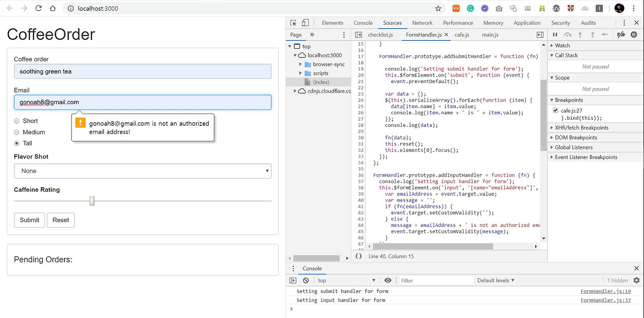Toggle the device toolbar icon

click(x=305, y=23)
